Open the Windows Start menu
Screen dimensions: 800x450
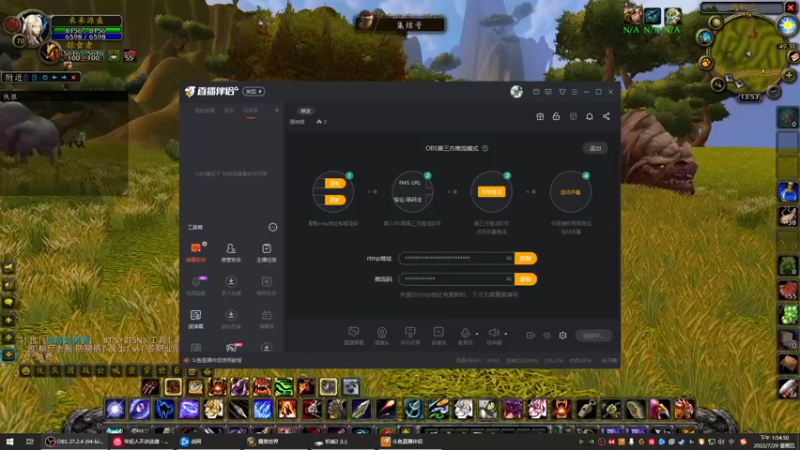(x=9, y=441)
